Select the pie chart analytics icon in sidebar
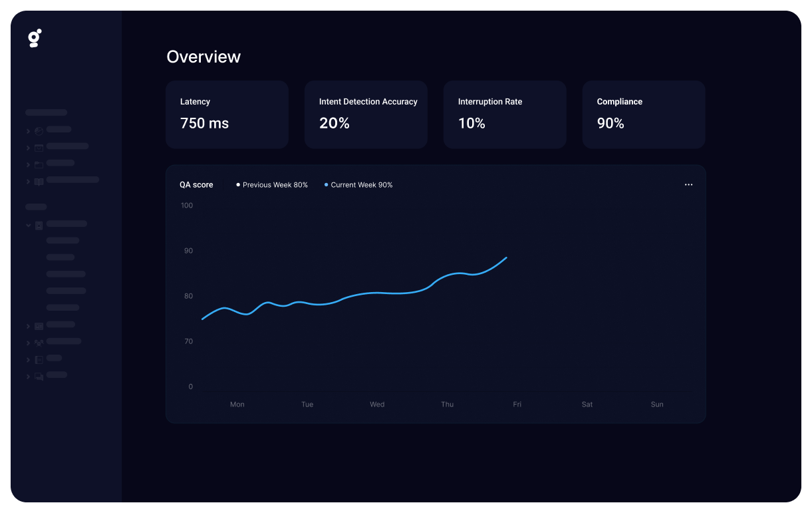812x513 pixels. point(38,130)
